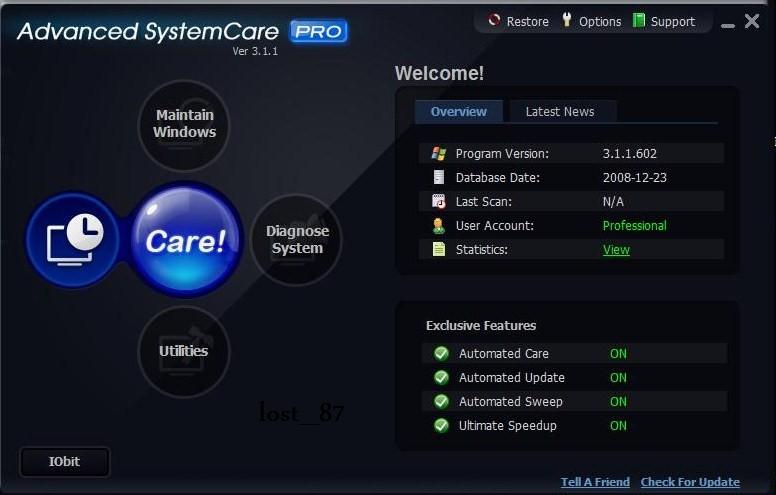Viewport: 776px width, 495px height.
Task: Click the green Support book icon
Action: coord(639,21)
